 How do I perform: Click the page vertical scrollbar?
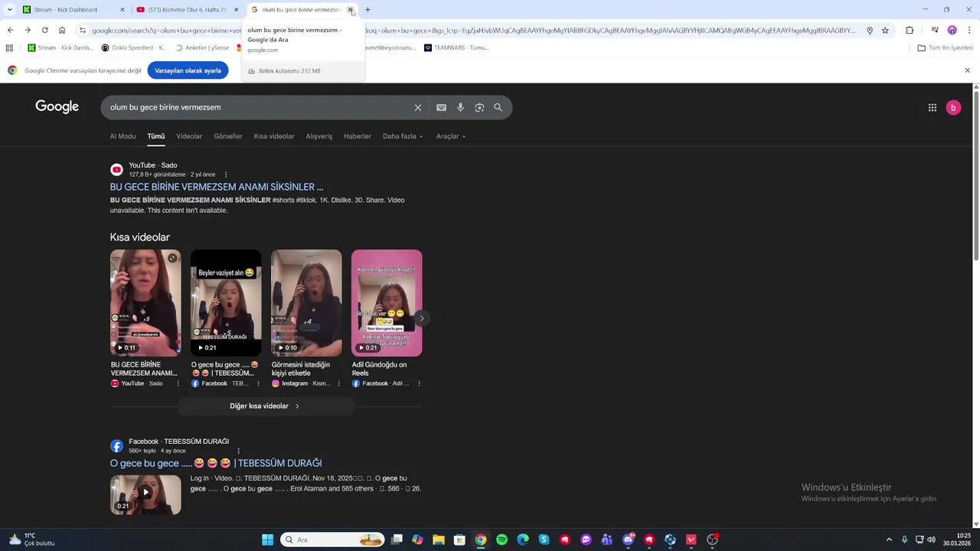[x=975, y=176]
